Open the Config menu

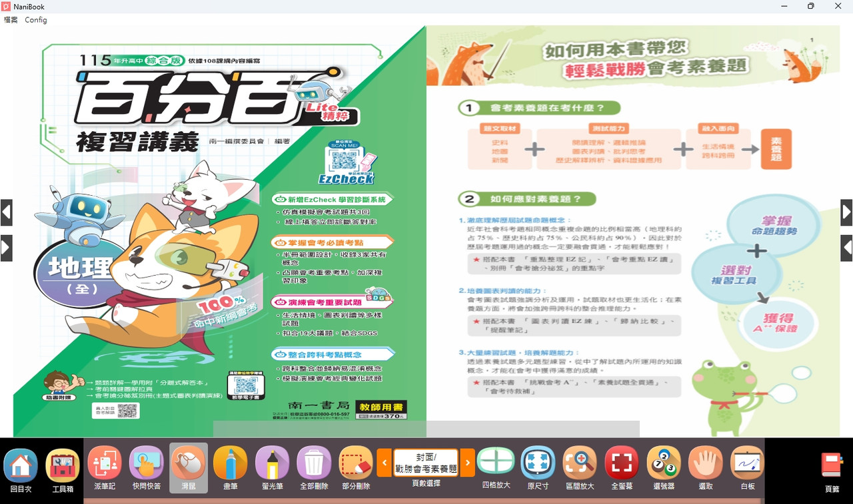(x=36, y=20)
